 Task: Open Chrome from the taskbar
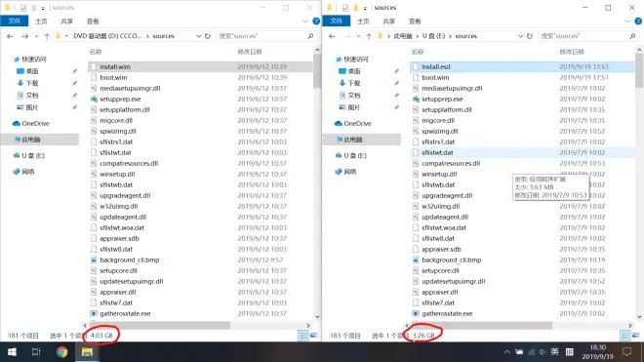[x=62, y=352]
